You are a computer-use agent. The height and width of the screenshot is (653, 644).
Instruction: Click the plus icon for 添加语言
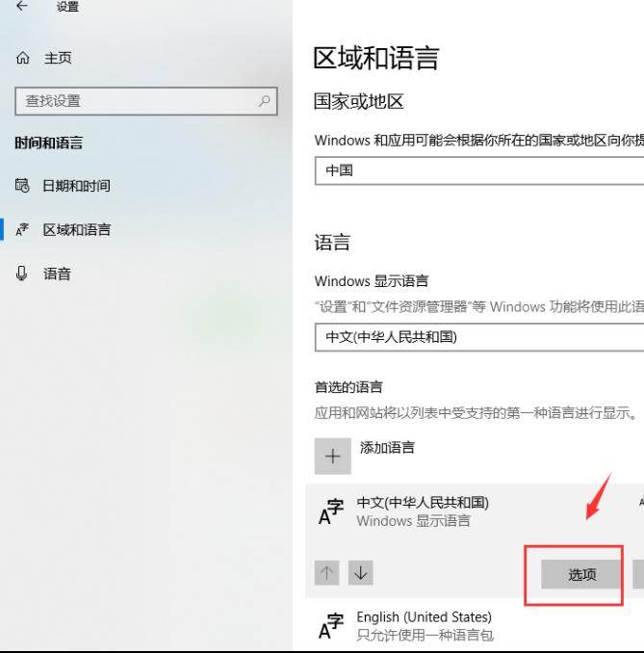coord(333,456)
